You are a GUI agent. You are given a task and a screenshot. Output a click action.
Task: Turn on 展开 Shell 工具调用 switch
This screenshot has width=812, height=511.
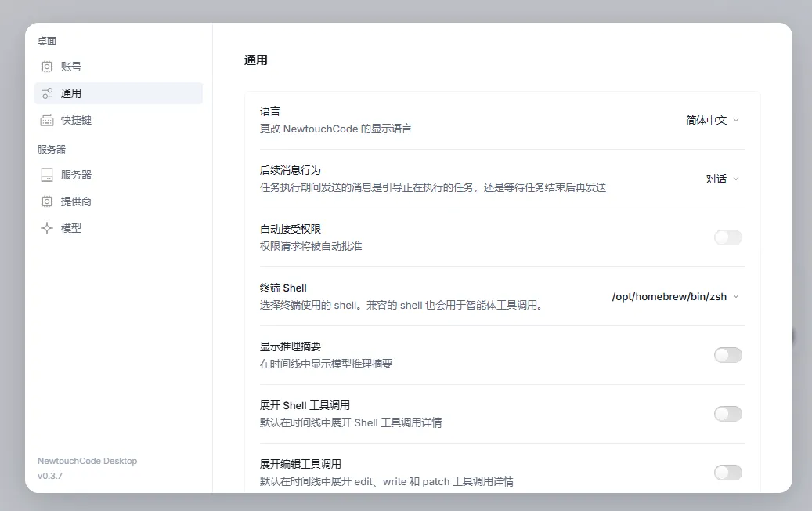pyautogui.click(x=728, y=414)
